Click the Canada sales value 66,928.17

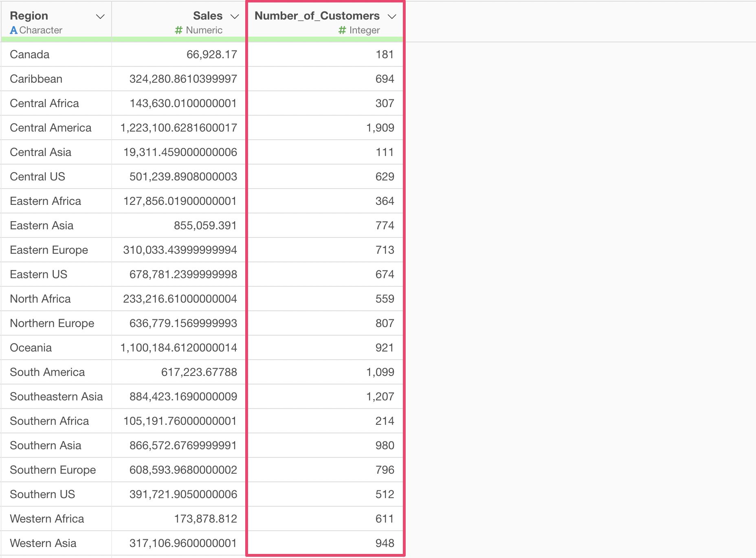(211, 55)
